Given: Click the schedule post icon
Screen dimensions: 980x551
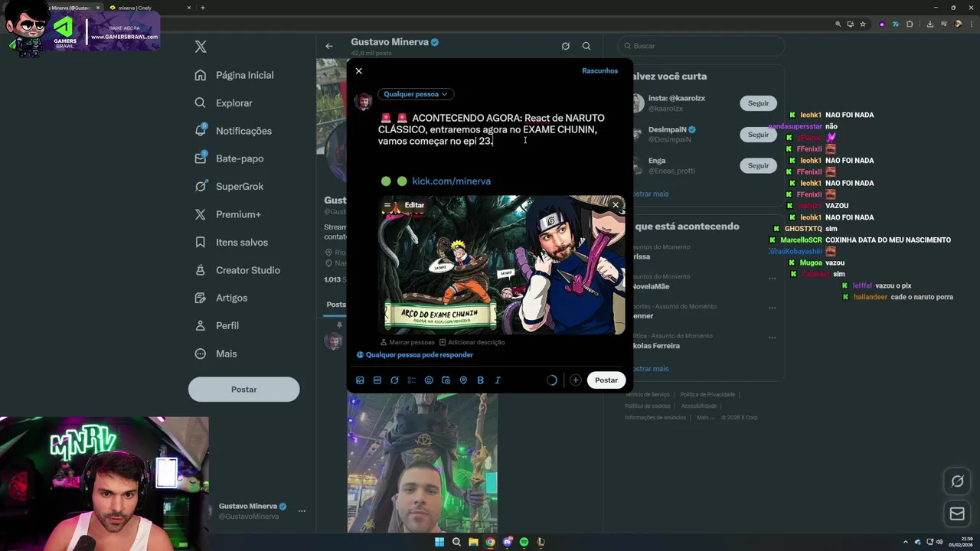Looking at the screenshot, I should (x=446, y=380).
